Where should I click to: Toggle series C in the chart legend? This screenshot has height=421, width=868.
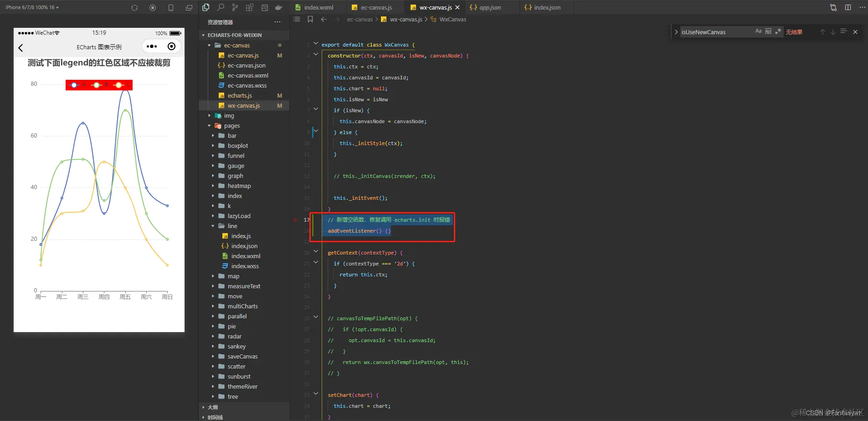click(122, 85)
